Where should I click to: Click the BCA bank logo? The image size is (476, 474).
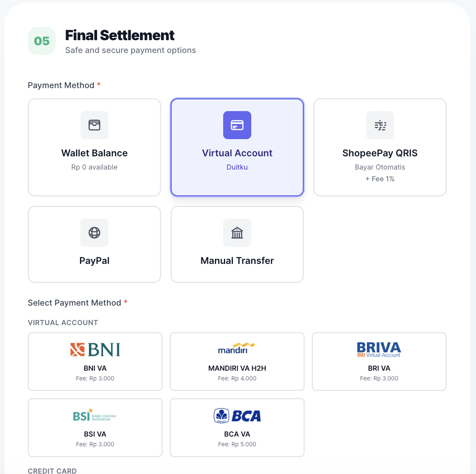[237, 416]
